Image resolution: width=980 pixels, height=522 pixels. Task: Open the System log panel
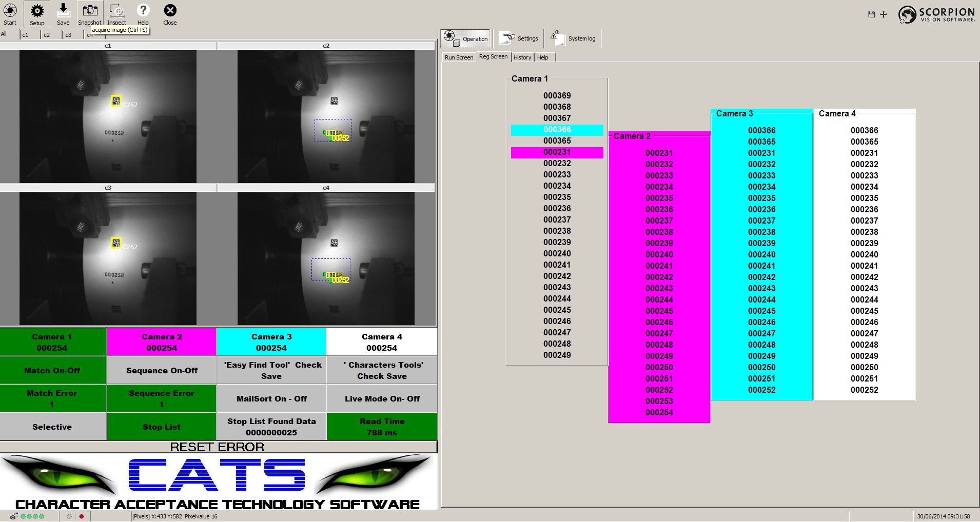point(573,38)
